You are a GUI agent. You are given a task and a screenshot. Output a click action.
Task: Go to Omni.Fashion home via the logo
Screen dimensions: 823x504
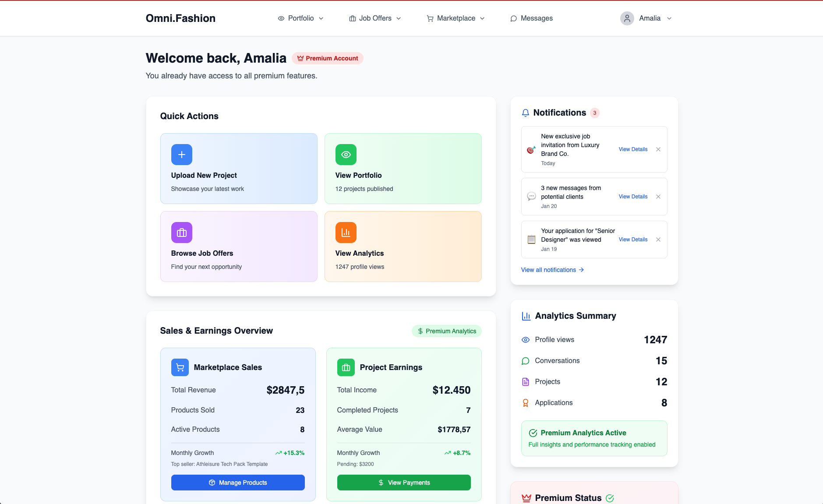[x=180, y=18]
